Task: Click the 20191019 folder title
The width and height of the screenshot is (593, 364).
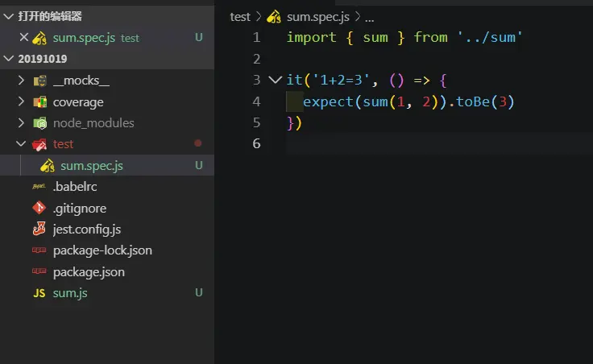Action: click(x=43, y=59)
